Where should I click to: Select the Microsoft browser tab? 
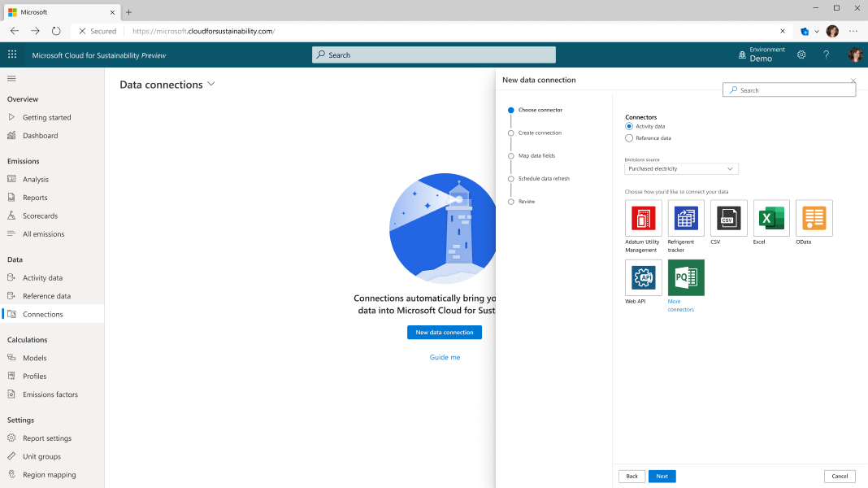pyautogui.click(x=61, y=12)
